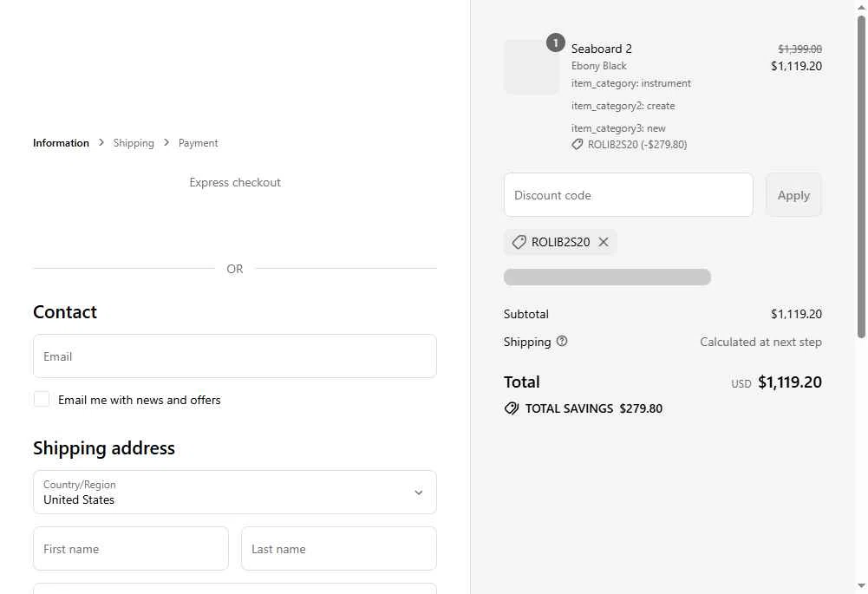The width and height of the screenshot is (868, 594).
Task: Click the vertical page scrollbar
Action: [x=861, y=177]
